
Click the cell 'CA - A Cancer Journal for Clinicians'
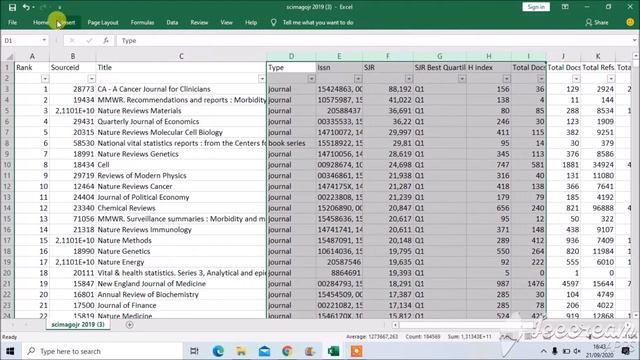pyautogui.click(x=181, y=89)
